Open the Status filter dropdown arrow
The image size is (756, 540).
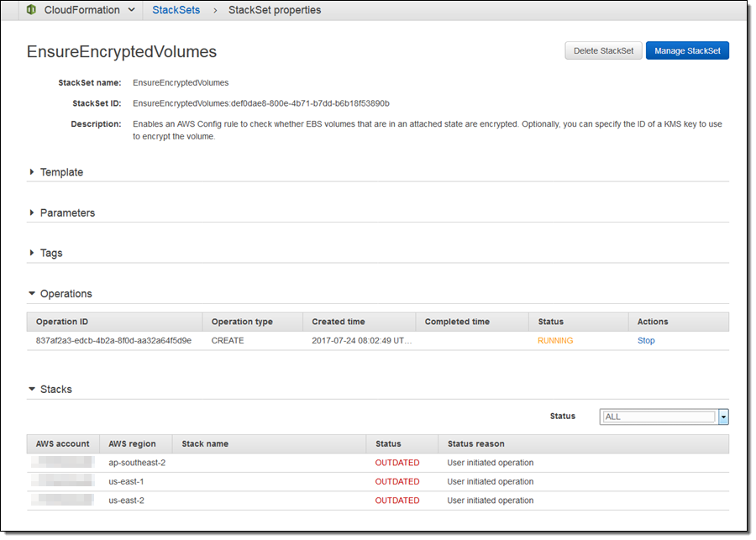pos(722,417)
